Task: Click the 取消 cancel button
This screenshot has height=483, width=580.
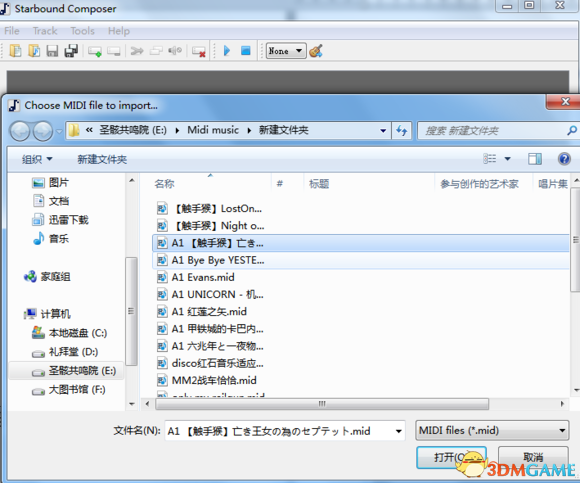Action: pos(533,458)
